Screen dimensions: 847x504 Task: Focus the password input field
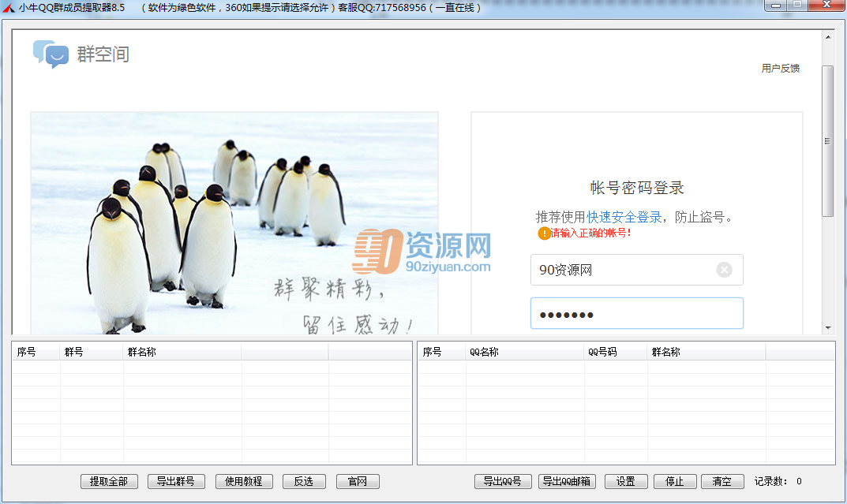coord(637,313)
